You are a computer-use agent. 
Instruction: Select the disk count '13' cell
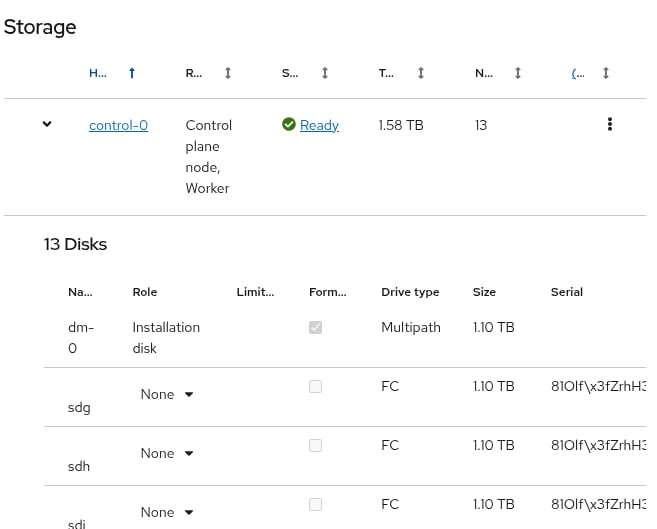(x=481, y=125)
